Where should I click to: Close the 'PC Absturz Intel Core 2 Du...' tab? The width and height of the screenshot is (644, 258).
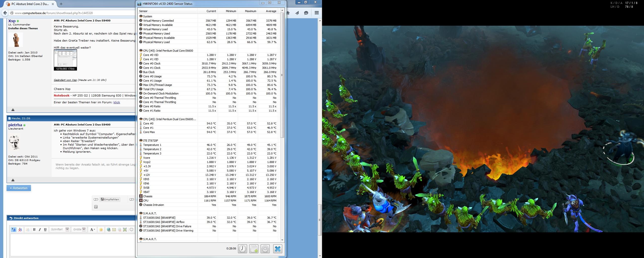coord(53,4)
